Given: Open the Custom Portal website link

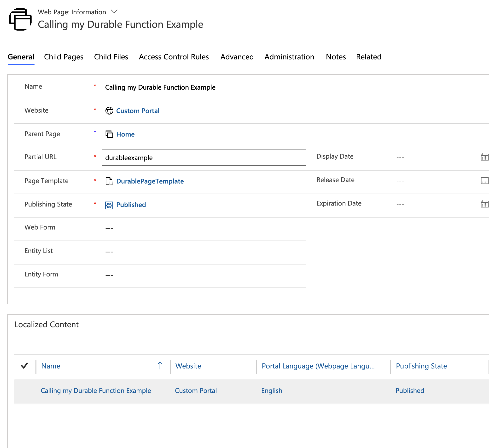Looking at the screenshot, I should (138, 111).
